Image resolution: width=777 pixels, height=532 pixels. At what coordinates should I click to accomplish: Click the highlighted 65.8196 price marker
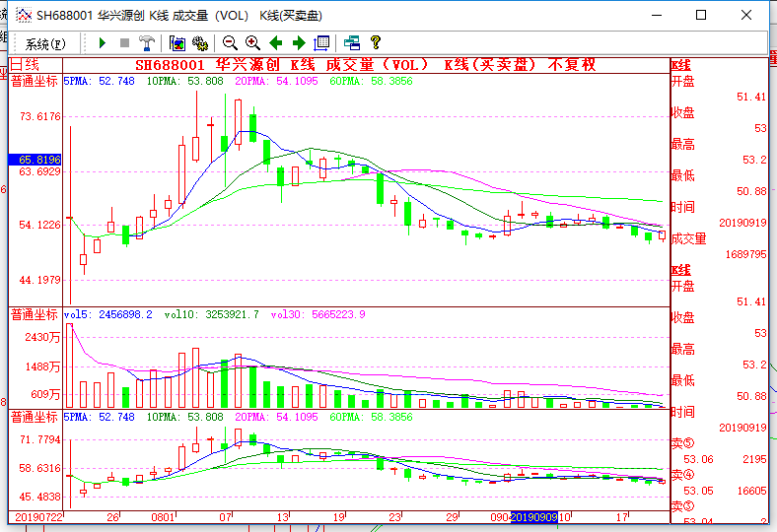coord(35,160)
